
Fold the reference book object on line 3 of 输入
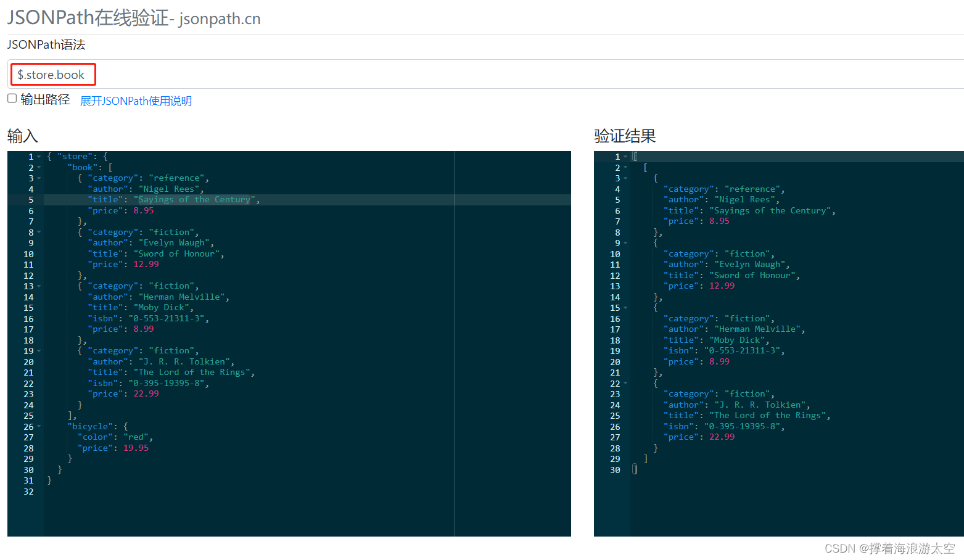39,178
